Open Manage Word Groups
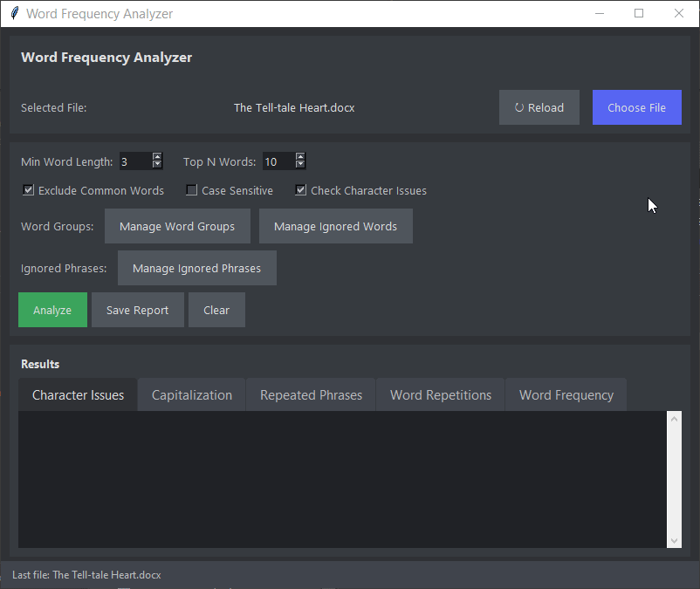Viewport: 700px width, 589px height. [177, 226]
